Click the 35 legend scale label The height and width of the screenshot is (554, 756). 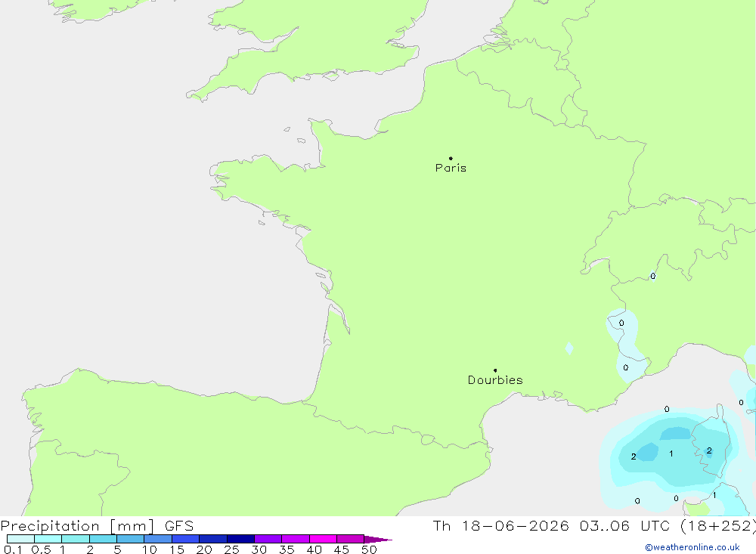pyautogui.click(x=287, y=549)
